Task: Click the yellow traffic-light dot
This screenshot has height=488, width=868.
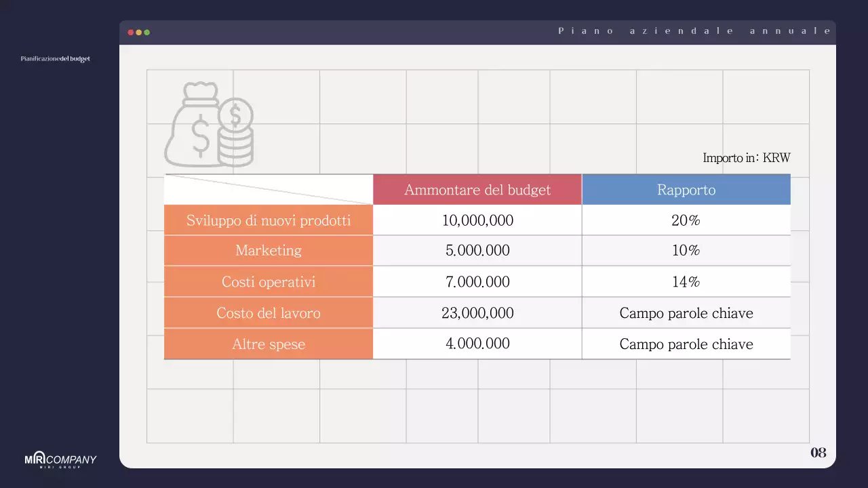Action: [138, 31]
